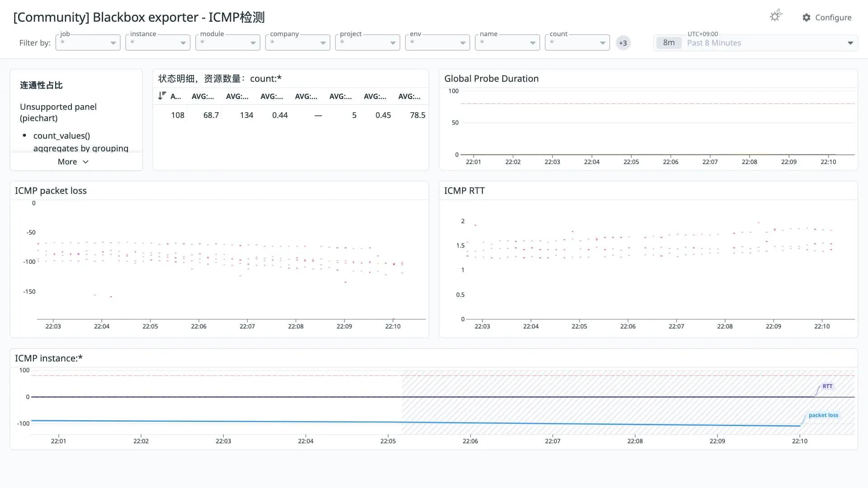868x488 pixels.
Task: Click the Configure gear icon
Action: click(807, 17)
